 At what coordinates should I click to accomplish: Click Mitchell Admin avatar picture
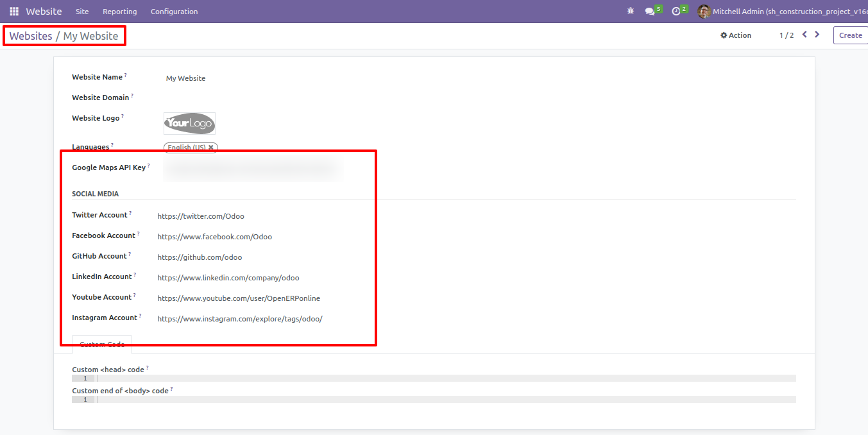704,12
